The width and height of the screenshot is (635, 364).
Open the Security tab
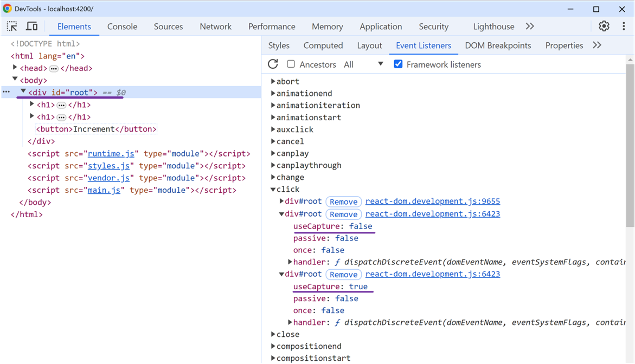tap(433, 27)
